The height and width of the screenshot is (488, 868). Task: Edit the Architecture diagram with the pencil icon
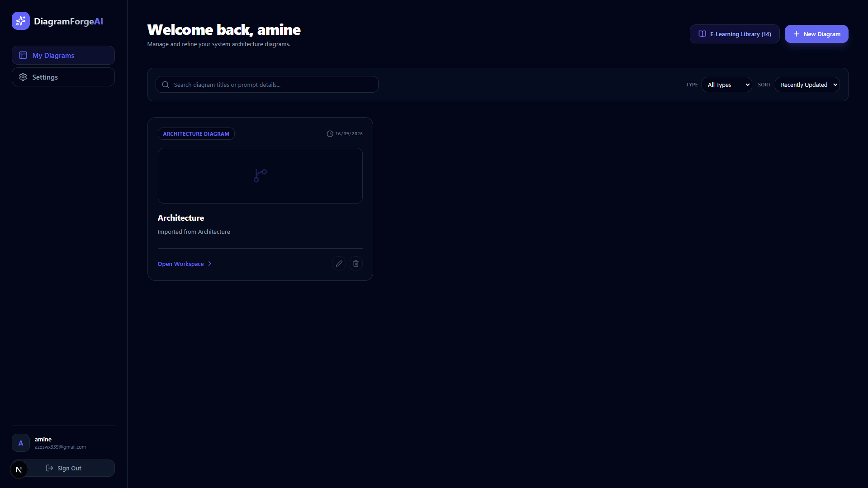click(x=339, y=264)
